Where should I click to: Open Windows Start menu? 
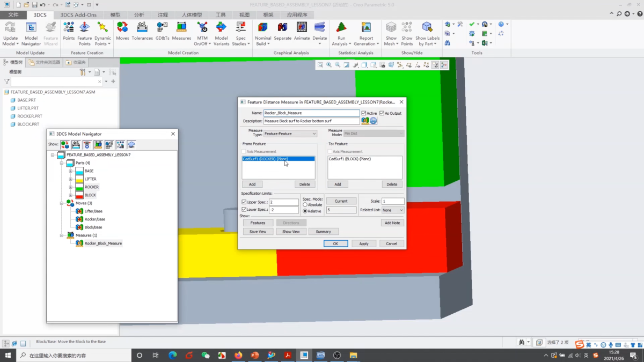[8, 355]
